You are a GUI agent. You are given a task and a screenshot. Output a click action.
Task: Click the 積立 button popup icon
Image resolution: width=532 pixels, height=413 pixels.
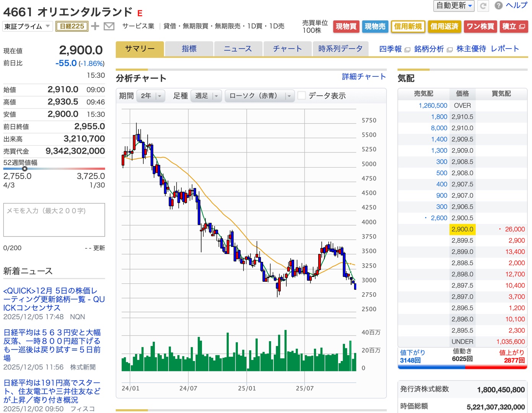(522, 26)
